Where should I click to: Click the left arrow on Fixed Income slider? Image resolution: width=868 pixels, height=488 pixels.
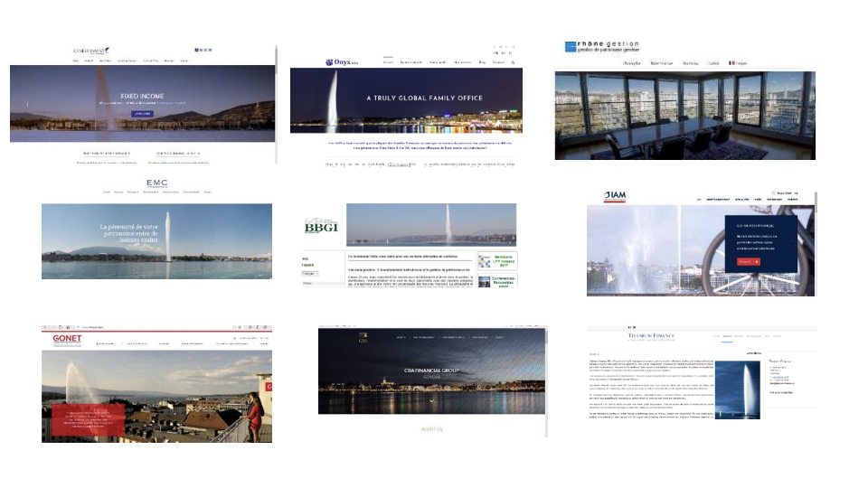pos(27,105)
